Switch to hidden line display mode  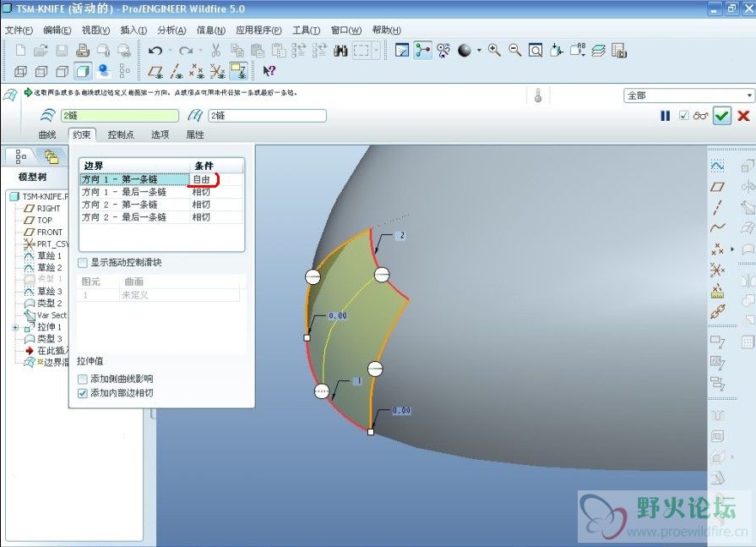[41, 71]
